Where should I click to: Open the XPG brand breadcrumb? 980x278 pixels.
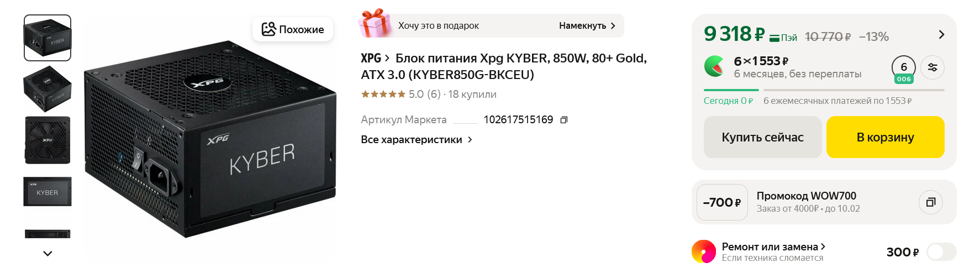click(375, 58)
